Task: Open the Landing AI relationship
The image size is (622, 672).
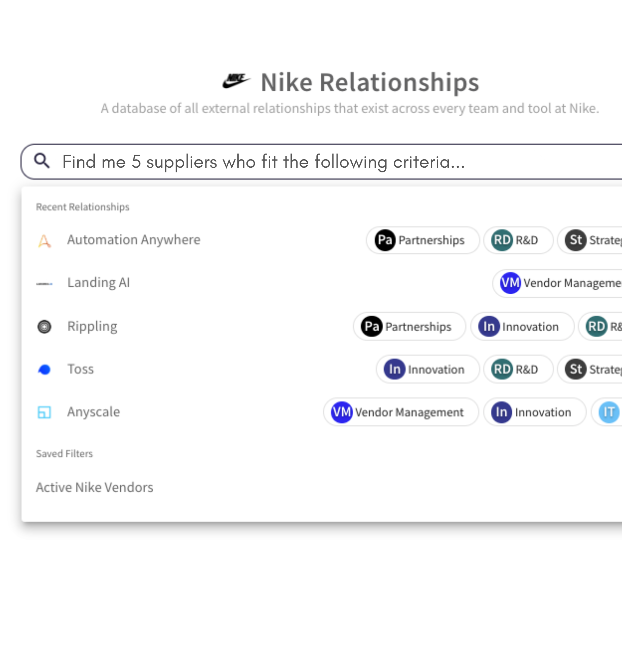Action: pyautogui.click(x=99, y=283)
